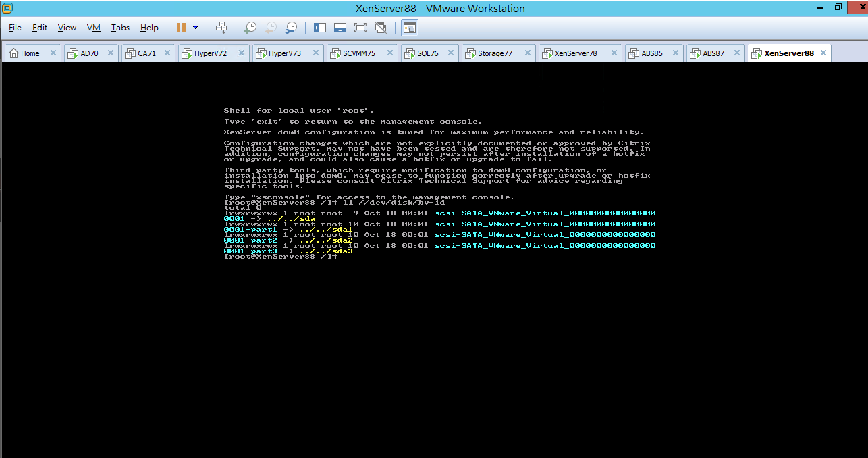The image size is (868, 458).
Task: Click the Suspend (pause) VM button
Action: 181,28
